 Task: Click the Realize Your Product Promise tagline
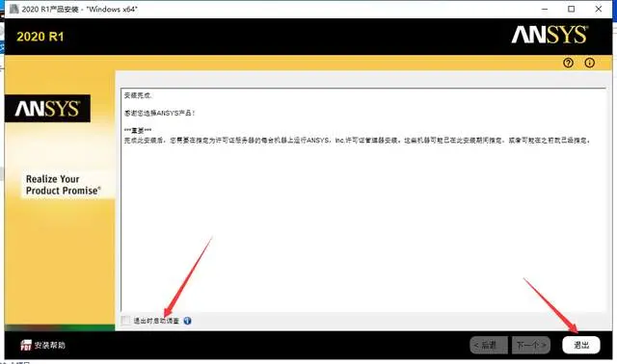pos(63,185)
